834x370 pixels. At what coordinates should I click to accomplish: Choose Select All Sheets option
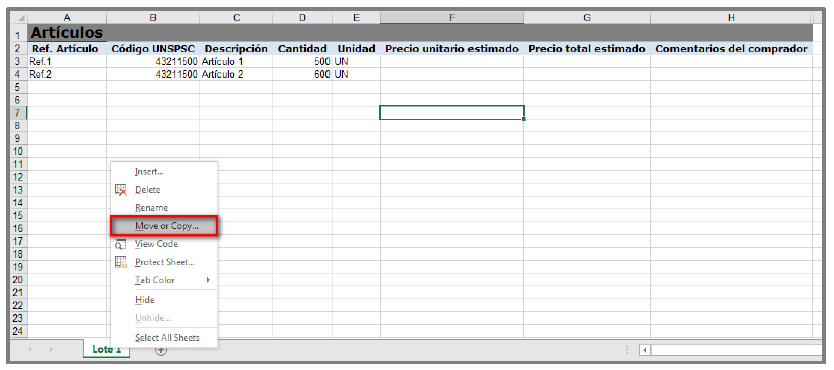click(x=167, y=338)
